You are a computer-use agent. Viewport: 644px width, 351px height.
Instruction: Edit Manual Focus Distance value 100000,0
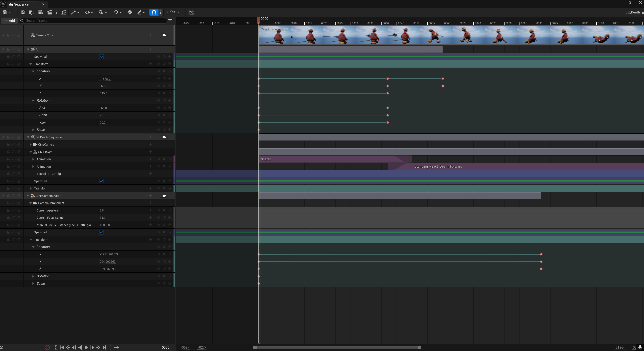click(x=106, y=225)
